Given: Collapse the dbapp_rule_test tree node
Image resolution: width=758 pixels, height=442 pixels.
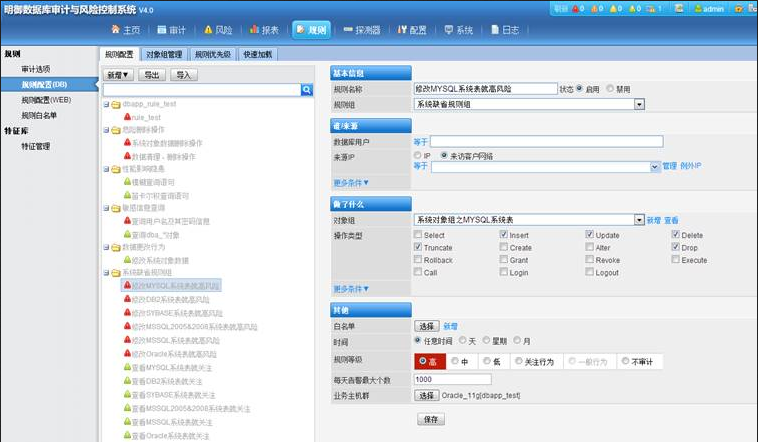Looking at the screenshot, I should click(106, 104).
